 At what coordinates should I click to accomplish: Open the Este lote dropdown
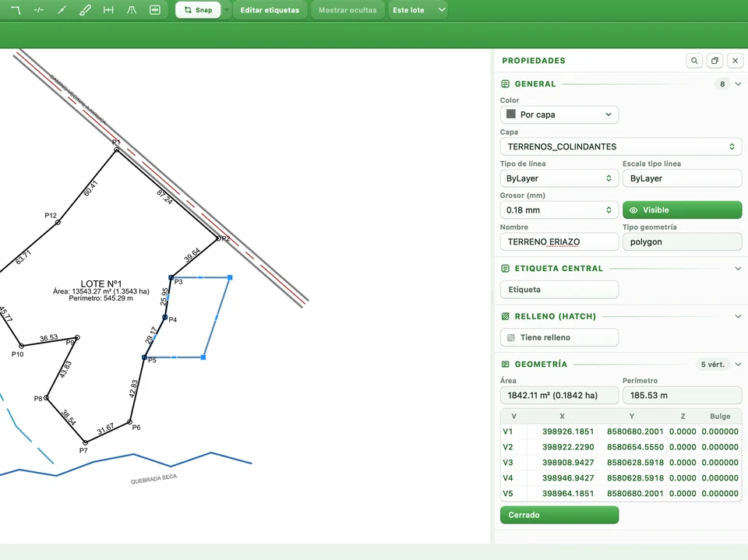tap(418, 10)
